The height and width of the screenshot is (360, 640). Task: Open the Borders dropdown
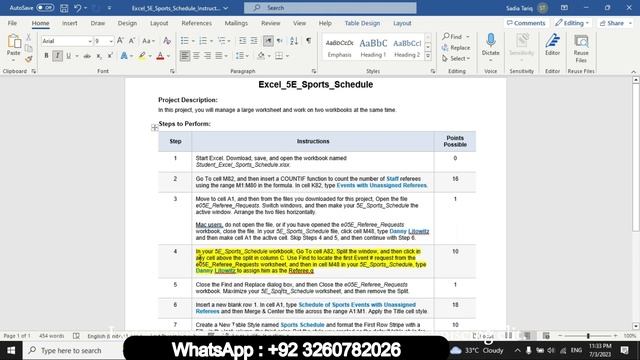click(288, 56)
